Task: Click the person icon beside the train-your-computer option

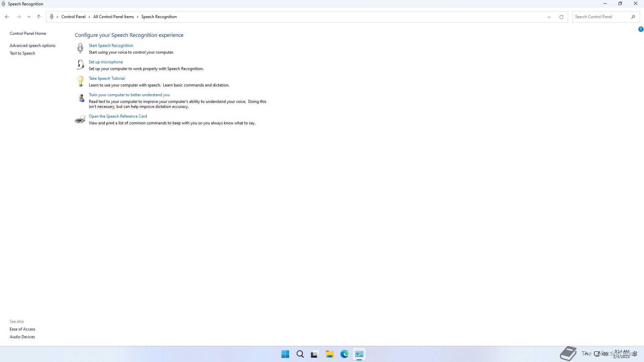Action: pyautogui.click(x=81, y=98)
